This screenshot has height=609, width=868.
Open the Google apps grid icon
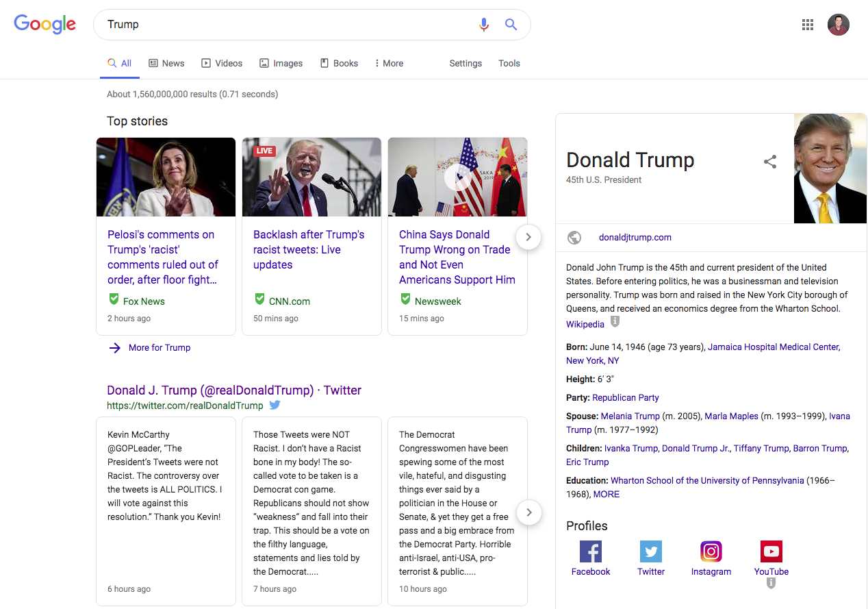(x=808, y=24)
